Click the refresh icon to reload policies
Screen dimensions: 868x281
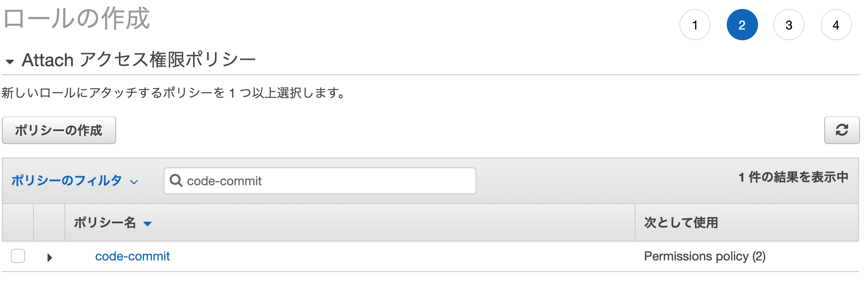click(x=842, y=130)
